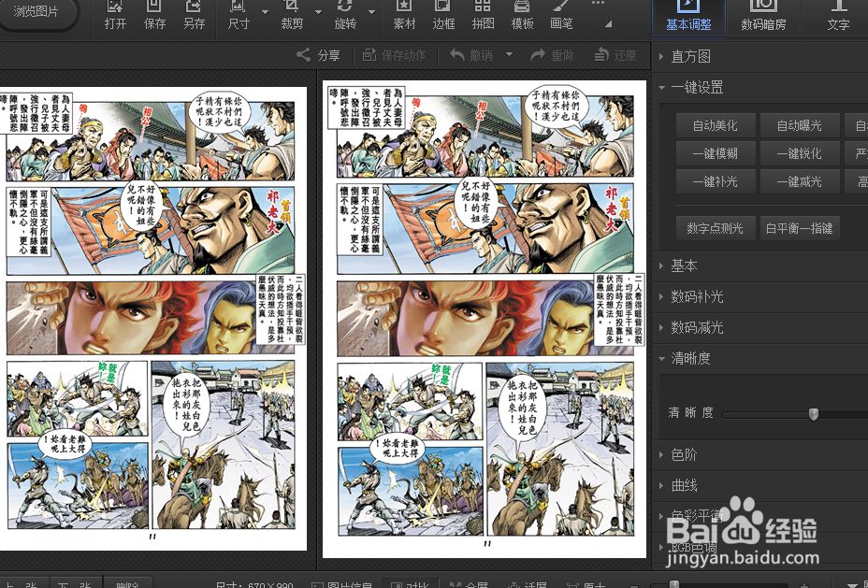
Task: Open the 拼图 collage tool
Action: pos(483,16)
